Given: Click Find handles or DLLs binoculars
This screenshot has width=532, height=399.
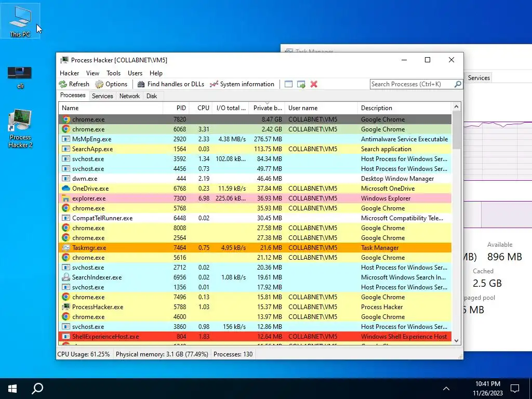Looking at the screenshot, I should pyautogui.click(x=141, y=84).
